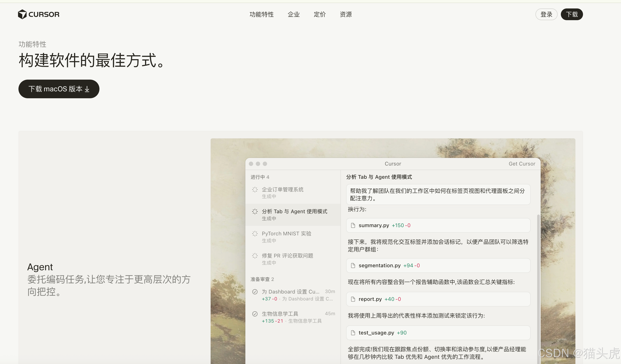
Task: Click the 登录 button
Action: click(546, 14)
